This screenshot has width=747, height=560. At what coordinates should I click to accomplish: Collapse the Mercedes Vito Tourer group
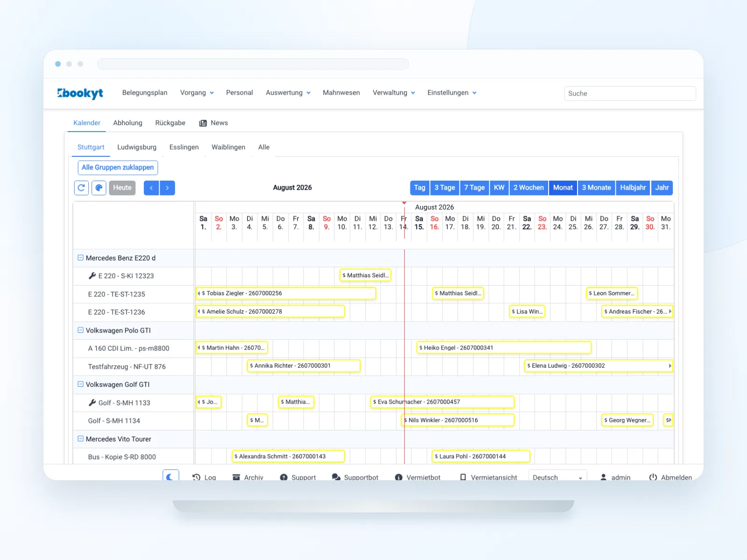coord(80,439)
